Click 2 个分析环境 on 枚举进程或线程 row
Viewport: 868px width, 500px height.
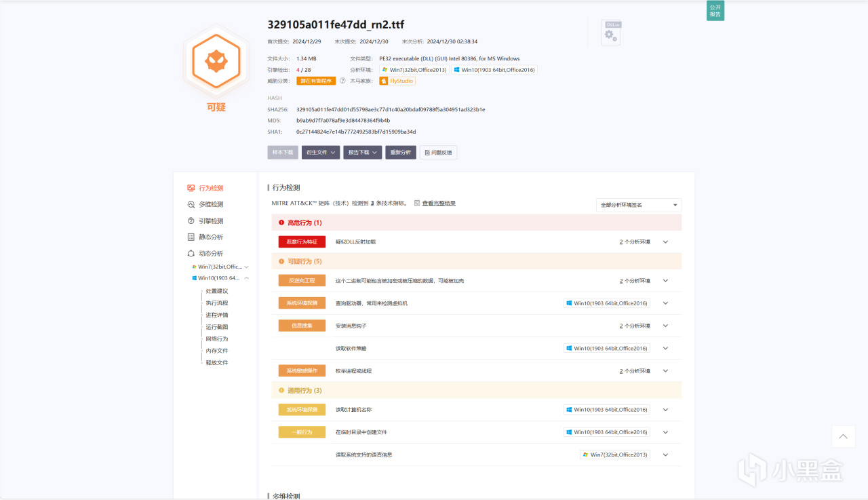coord(635,371)
